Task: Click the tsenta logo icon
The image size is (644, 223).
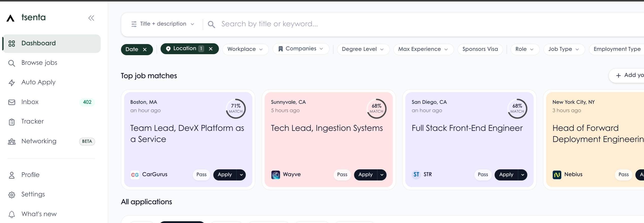Action: 10,18
